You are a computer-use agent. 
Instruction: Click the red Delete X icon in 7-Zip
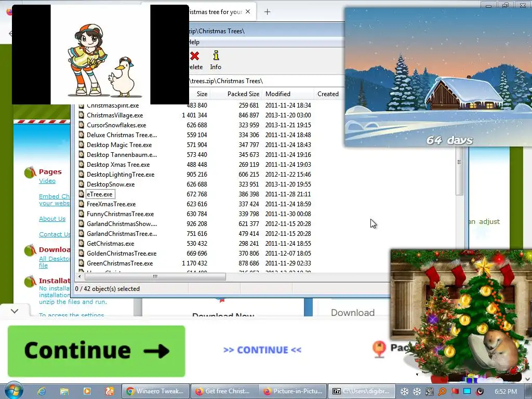click(194, 56)
